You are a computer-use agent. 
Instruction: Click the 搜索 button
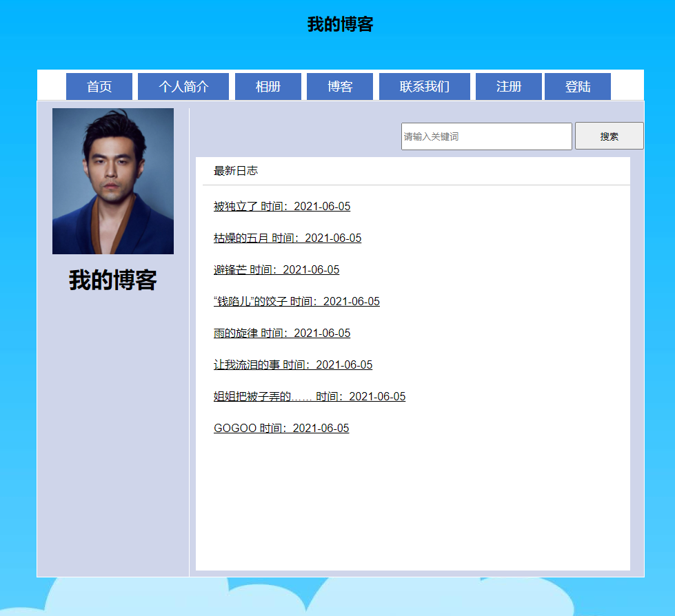click(609, 136)
